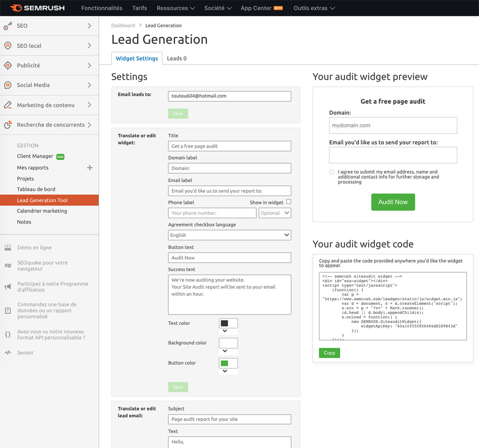Image resolution: width=479 pixels, height=448 pixels.
Task: Click the plus icon beside Mes rapports
Action: click(90, 168)
